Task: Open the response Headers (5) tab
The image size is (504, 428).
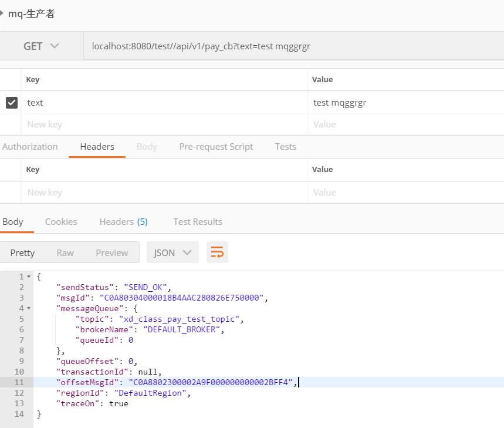Action: pyautogui.click(x=123, y=221)
